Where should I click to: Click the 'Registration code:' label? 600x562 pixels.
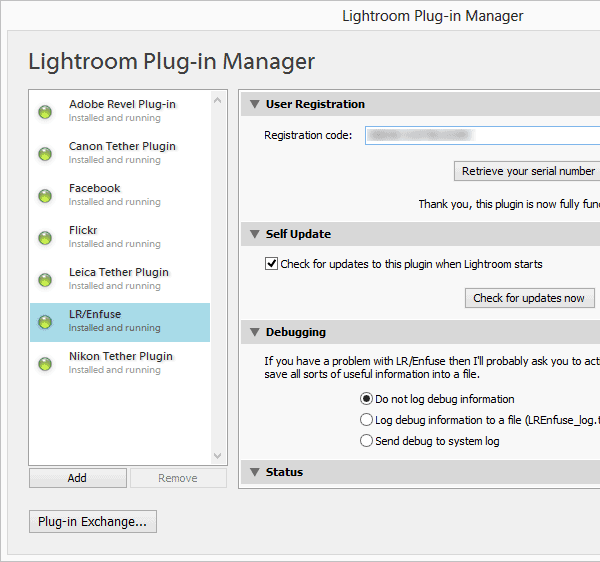coord(308,135)
